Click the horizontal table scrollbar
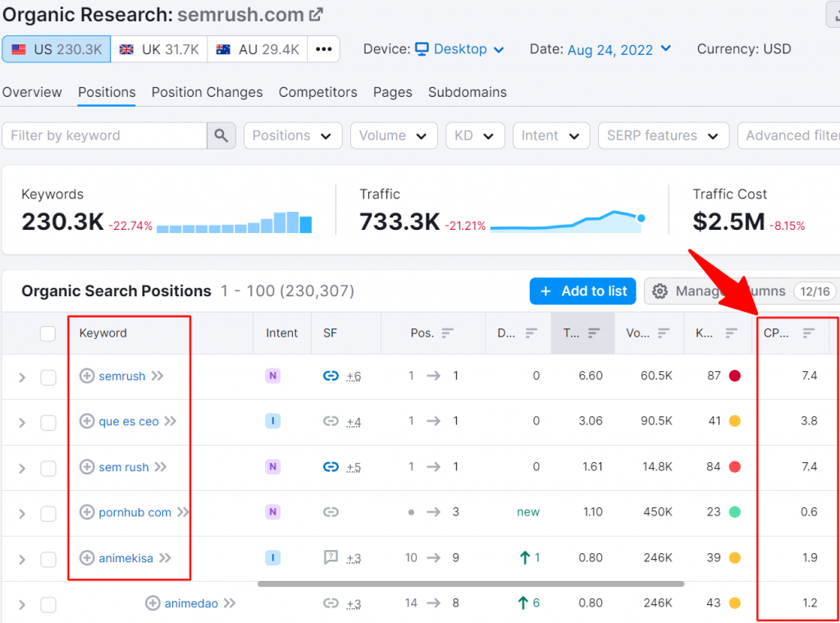 [x=470, y=584]
